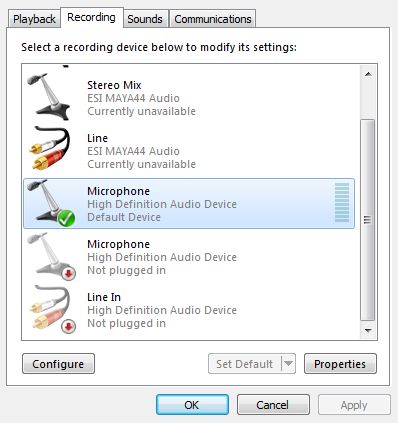Click the Line RCA cable icon
The image size is (398, 423).
pos(50,148)
